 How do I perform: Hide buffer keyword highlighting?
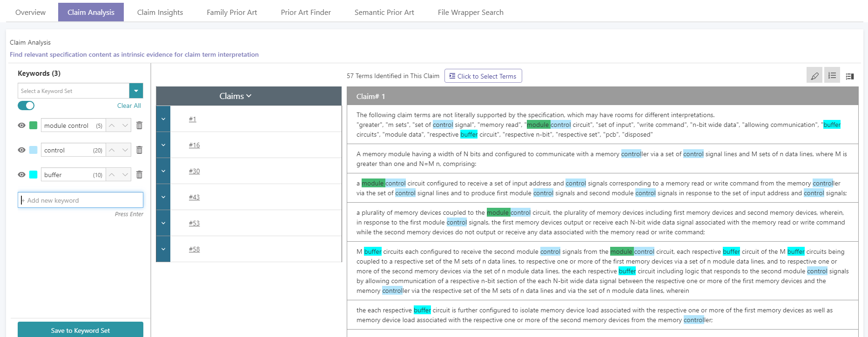coord(21,175)
